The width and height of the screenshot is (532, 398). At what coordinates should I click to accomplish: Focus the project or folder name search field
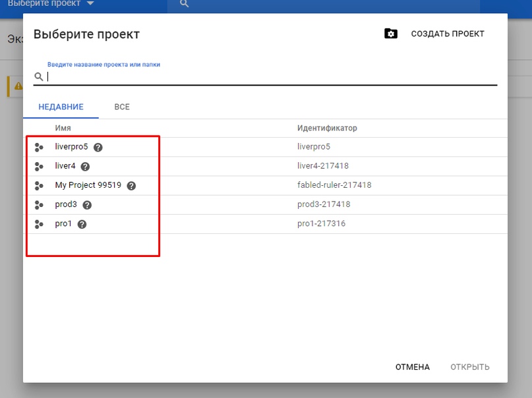click(x=270, y=76)
